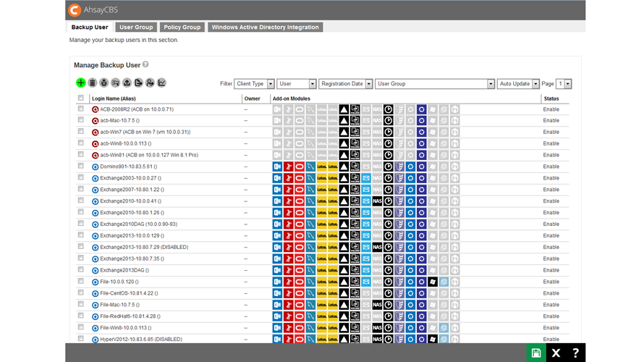Click the MySQL module icon in Exchange2010-10.0.0.41 row
Image resolution: width=644 pixels, height=362 pixels.
pos(310,201)
